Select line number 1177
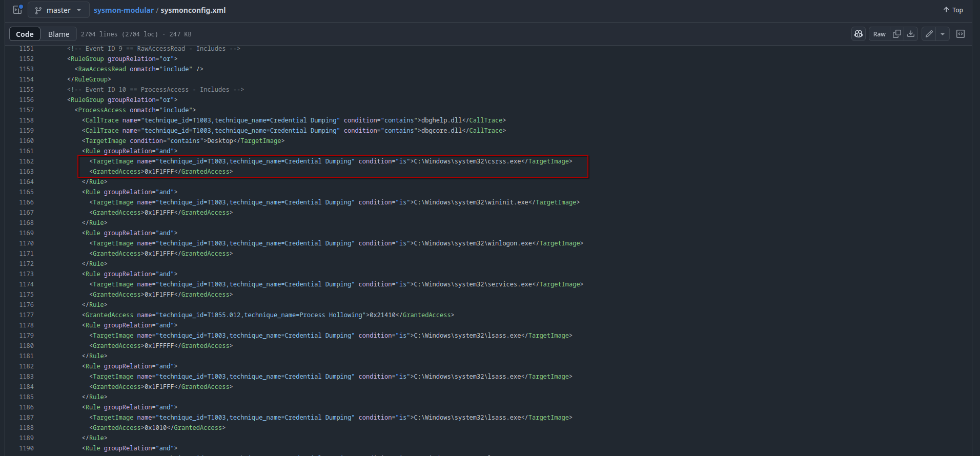The height and width of the screenshot is (456, 980). pyautogui.click(x=26, y=315)
